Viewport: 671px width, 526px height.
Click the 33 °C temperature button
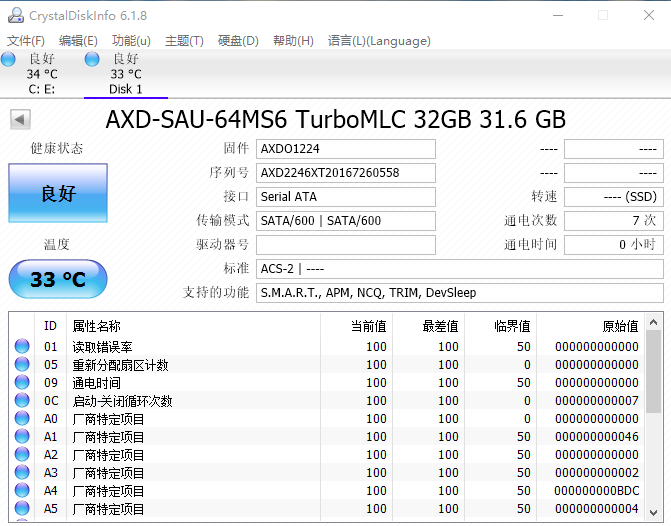point(58,279)
